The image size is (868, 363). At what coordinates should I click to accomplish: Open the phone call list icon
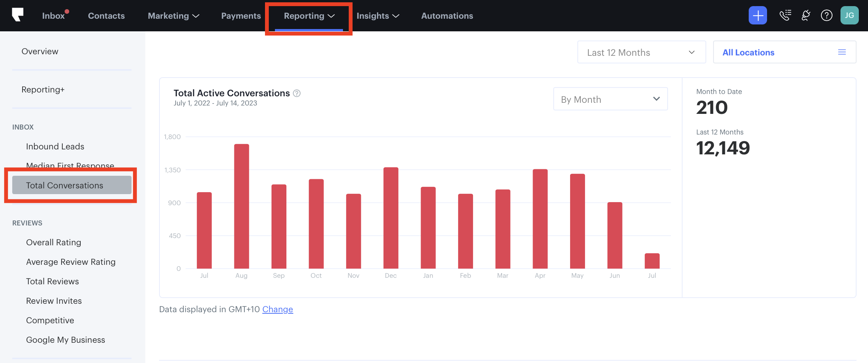[x=785, y=16]
